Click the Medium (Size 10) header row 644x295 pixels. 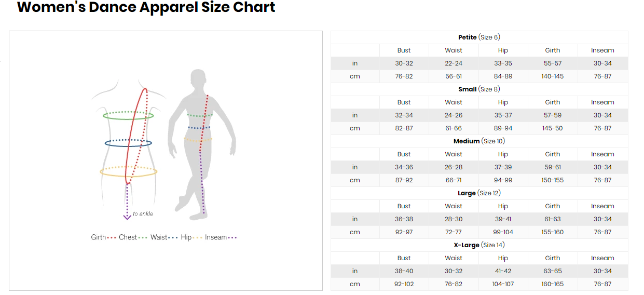pos(479,141)
